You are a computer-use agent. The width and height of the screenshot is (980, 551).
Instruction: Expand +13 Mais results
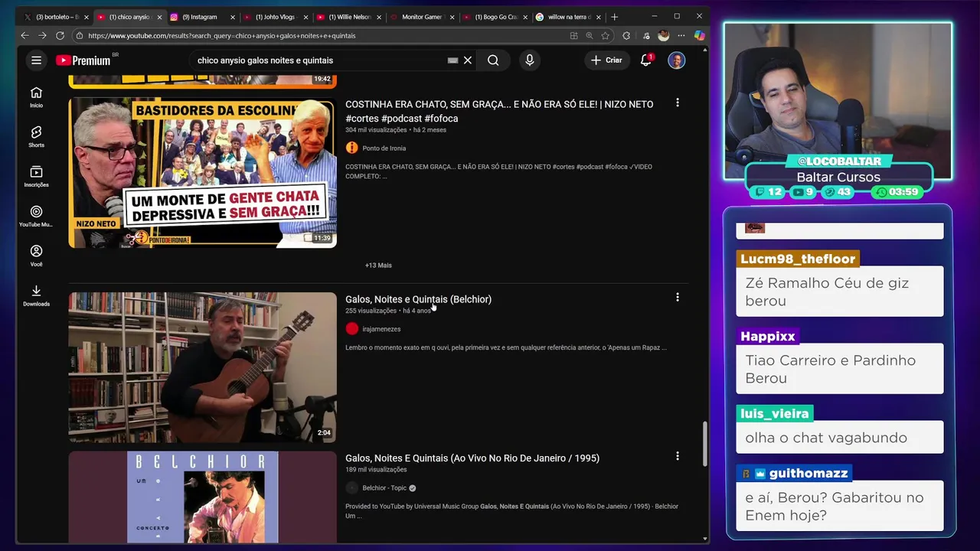point(378,266)
